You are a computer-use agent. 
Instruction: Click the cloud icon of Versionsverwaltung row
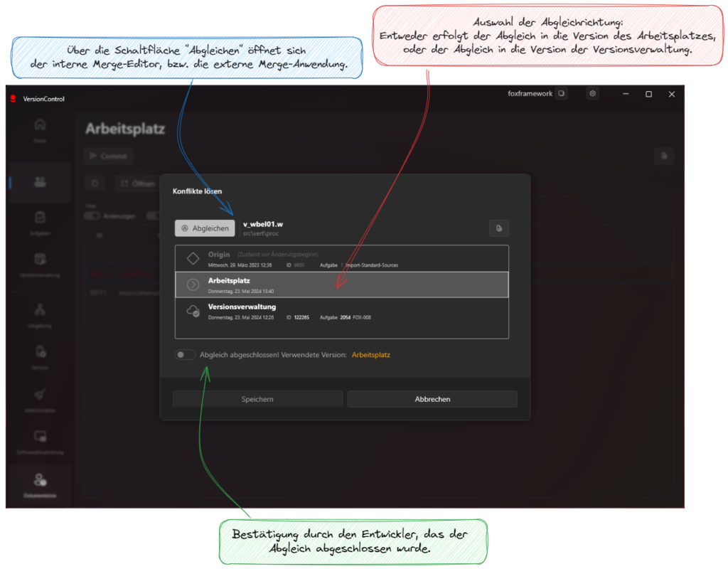tap(193, 312)
